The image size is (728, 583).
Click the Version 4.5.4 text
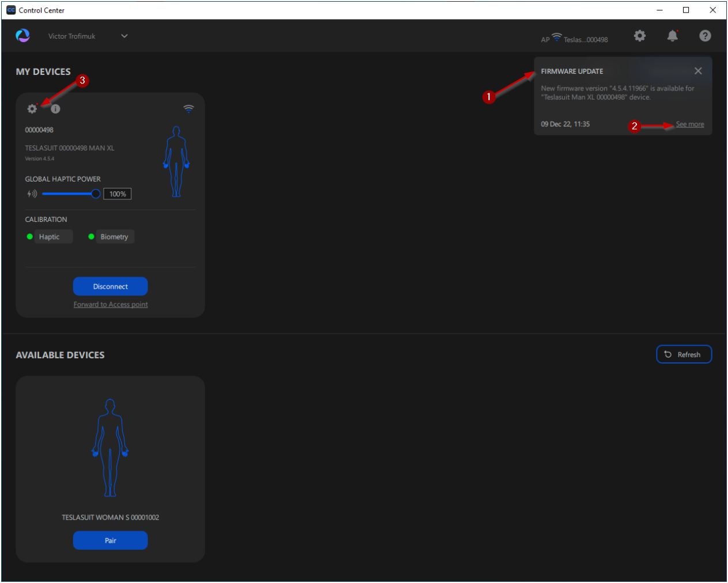point(40,158)
